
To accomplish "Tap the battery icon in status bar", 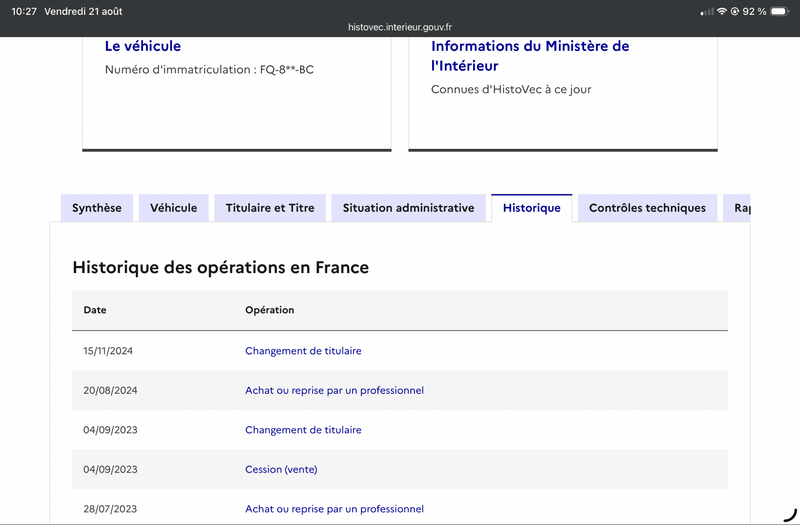I will click(780, 11).
